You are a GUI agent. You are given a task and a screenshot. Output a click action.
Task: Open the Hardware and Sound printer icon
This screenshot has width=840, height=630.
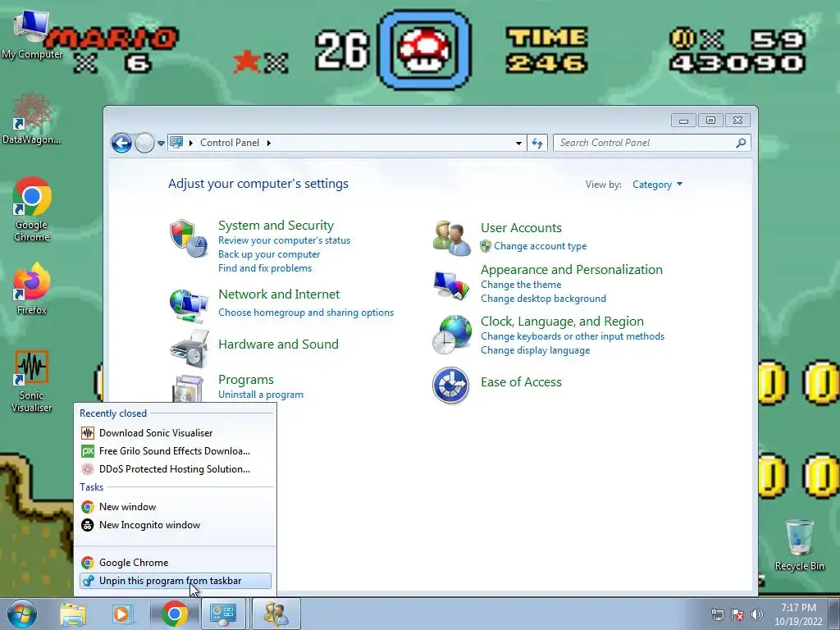[x=189, y=349]
